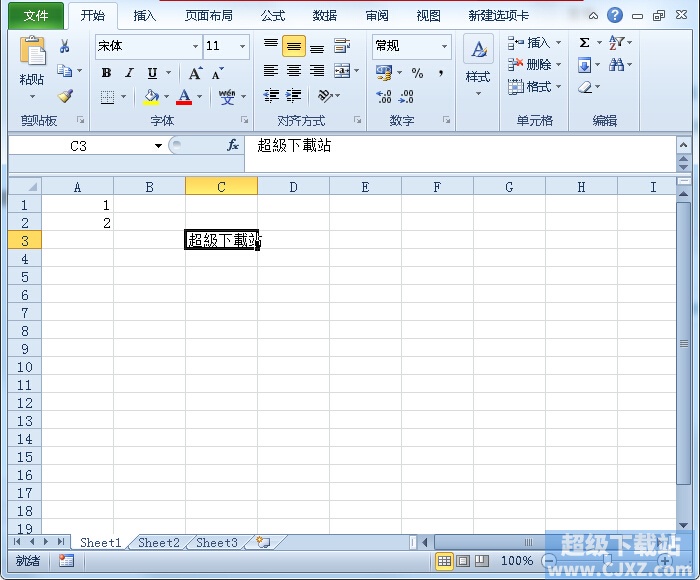Image resolution: width=700 pixels, height=580 pixels.
Task: Apply the yellow fill color bucket
Action: pyautogui.click(x=151, y=97)
